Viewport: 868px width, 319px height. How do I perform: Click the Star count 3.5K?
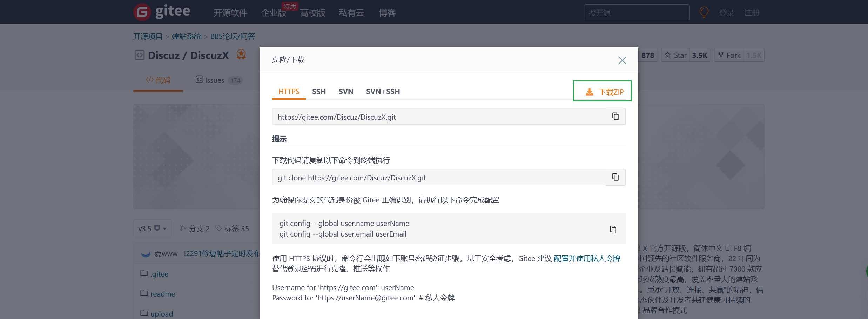pos(700,55)
